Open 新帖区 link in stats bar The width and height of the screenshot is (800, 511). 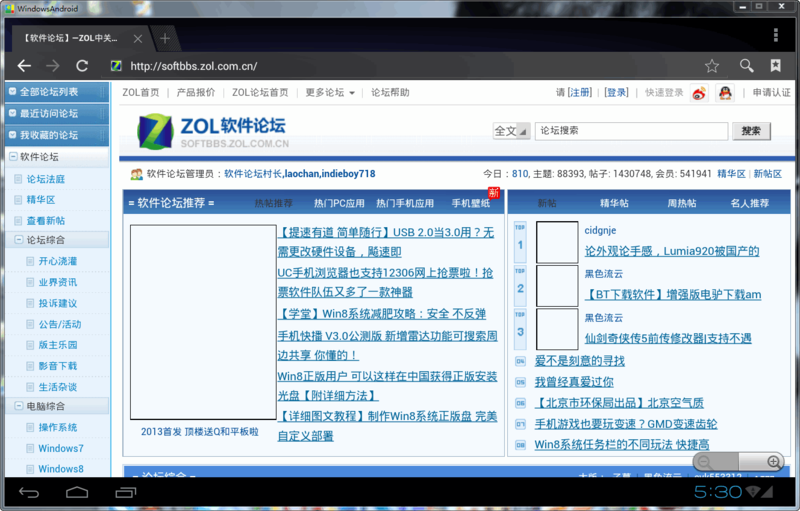(767, 174)
